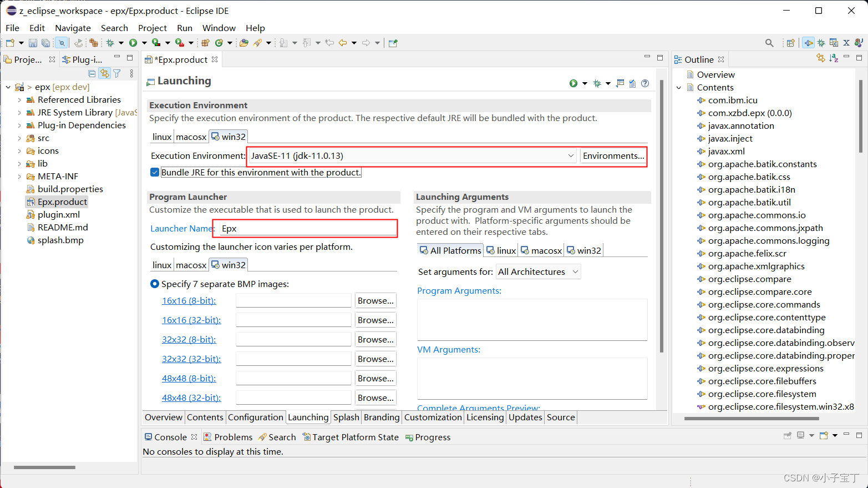This screenshot has width=868, height=488.
Task: Click the VM Arguments link
Action: (449, 349)
